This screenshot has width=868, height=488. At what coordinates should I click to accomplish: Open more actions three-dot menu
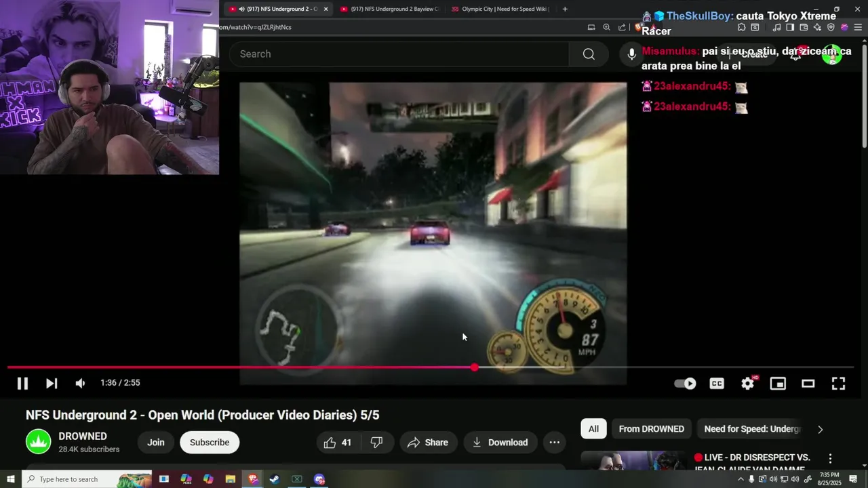click(554, 443)
